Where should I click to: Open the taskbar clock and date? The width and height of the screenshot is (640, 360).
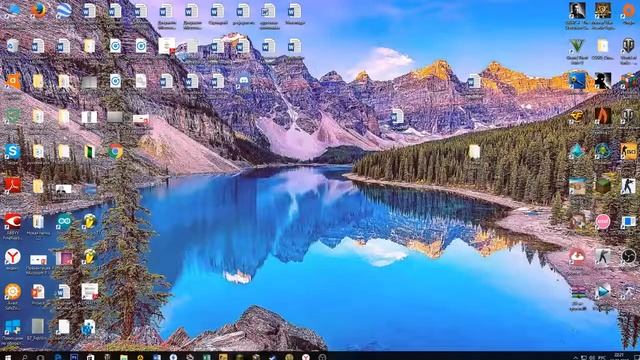point(619,356)
